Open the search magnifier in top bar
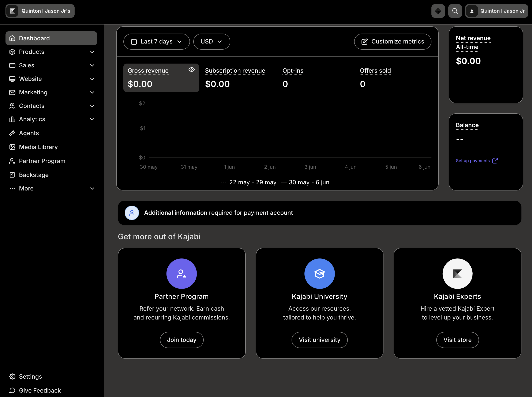532x397 pixels. click(x=455, y=11)
